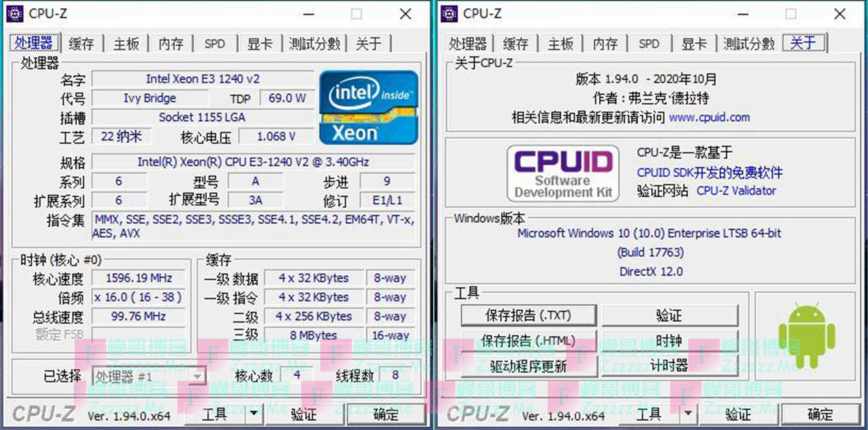Click the 保存报告 (.TXT) button
868x430 pixels.
[528, 315]
